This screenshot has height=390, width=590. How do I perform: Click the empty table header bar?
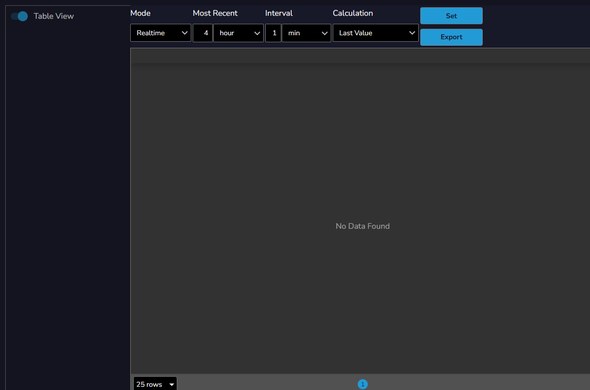coord(360,56)
